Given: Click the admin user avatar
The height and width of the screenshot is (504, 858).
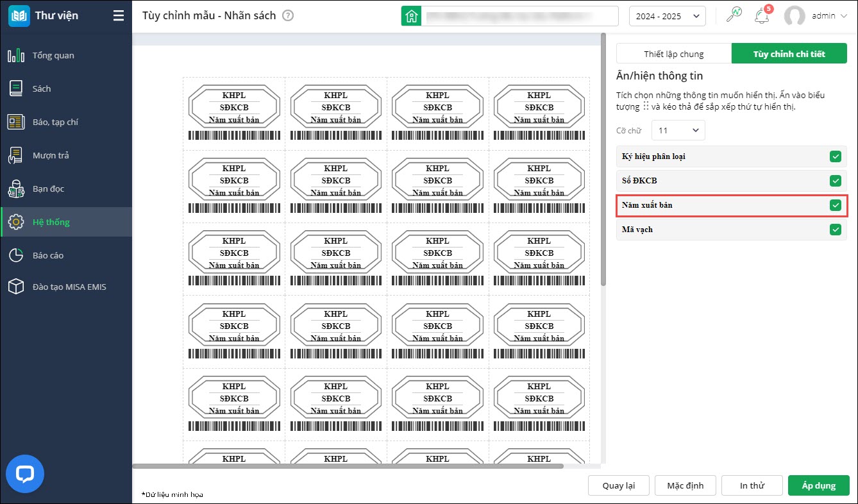Looking at the screenshot, I should tap(795, 16).
